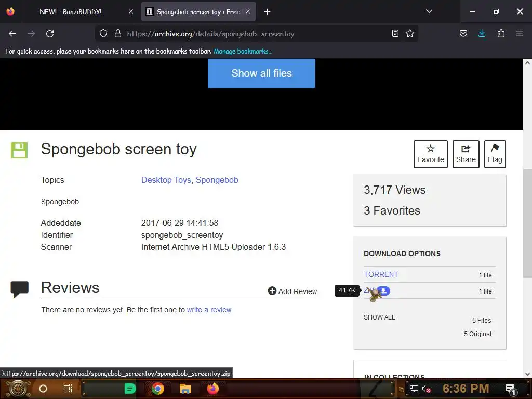Viewport: 532px width, 399px height.
Task: Bookmark this page with the star
Action: [x=410, y=33]
